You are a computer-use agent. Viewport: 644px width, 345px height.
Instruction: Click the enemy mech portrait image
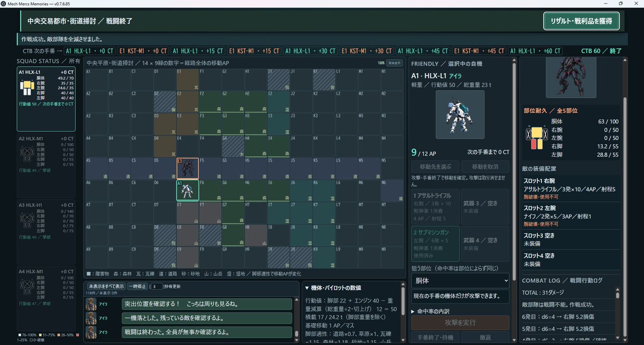click(570, 79)
